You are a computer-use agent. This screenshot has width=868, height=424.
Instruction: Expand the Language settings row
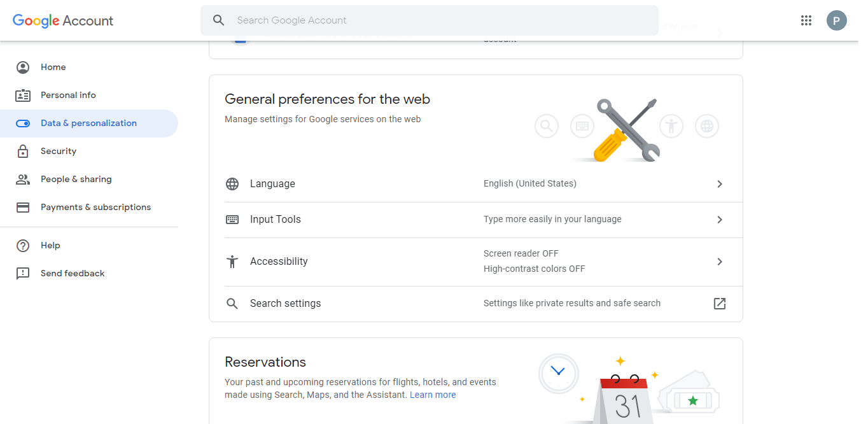pos(720,184)
